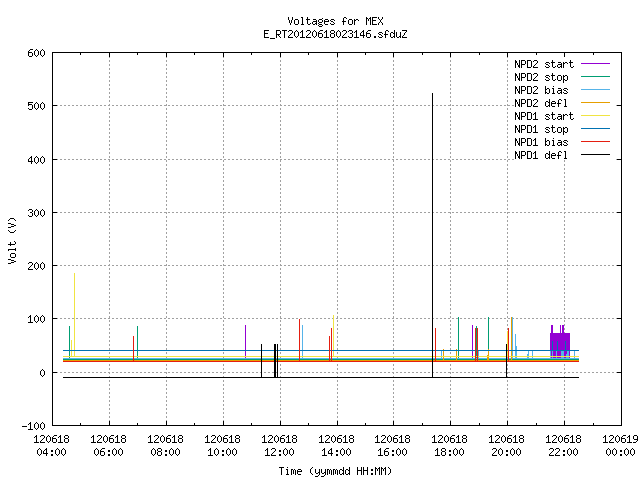Click the blue NPD1 stop legend line

tap(595, 129)
